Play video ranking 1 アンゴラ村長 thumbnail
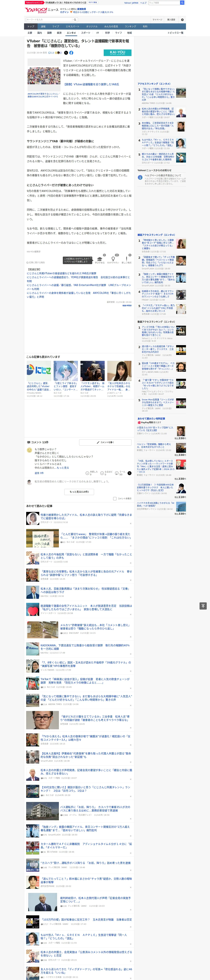 (181, 331)
